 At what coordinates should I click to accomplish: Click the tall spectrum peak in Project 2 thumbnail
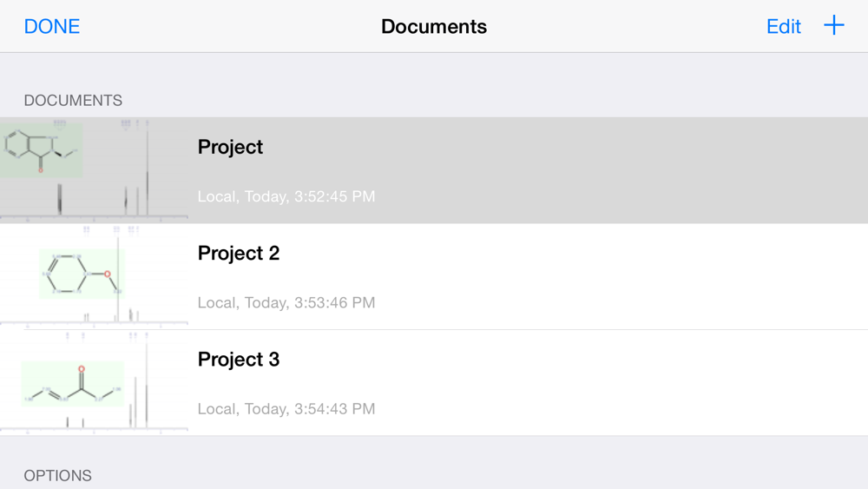click(118, 280)
